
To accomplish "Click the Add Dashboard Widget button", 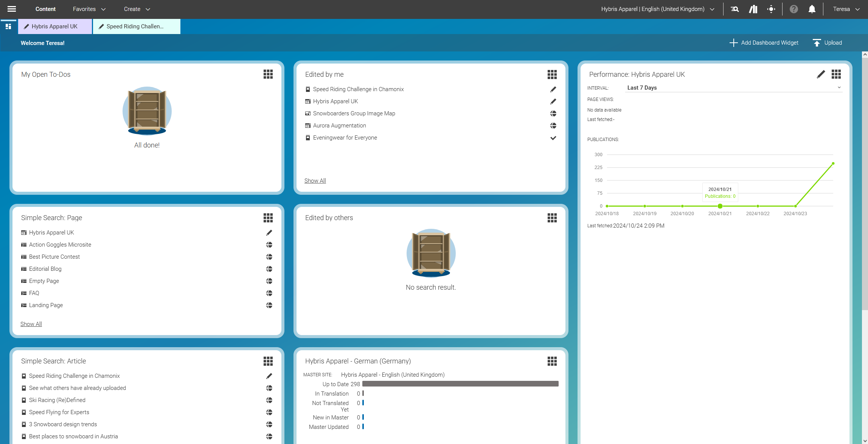I will click(764, 43).
